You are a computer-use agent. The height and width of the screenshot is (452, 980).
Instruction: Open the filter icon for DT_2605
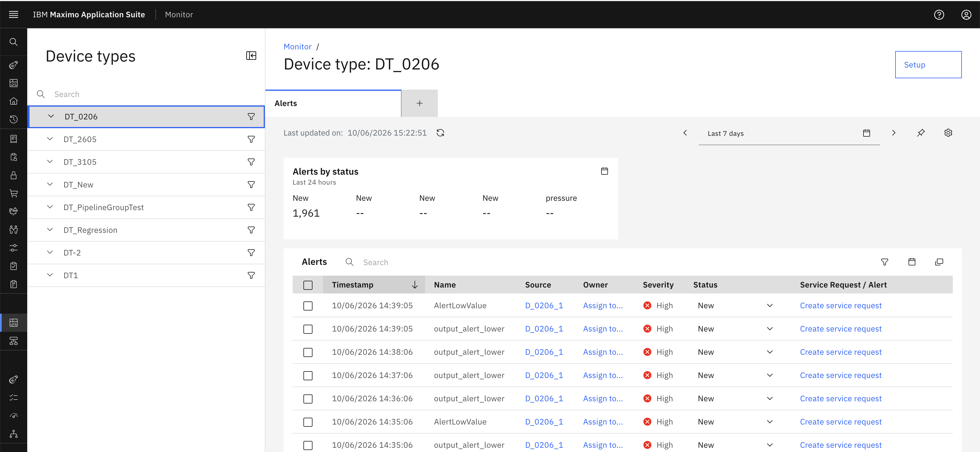(x=251, y=139)
